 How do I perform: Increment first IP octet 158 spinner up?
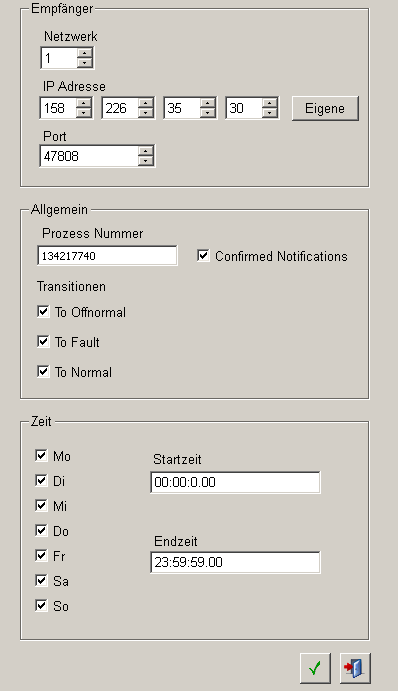point(84,104)
